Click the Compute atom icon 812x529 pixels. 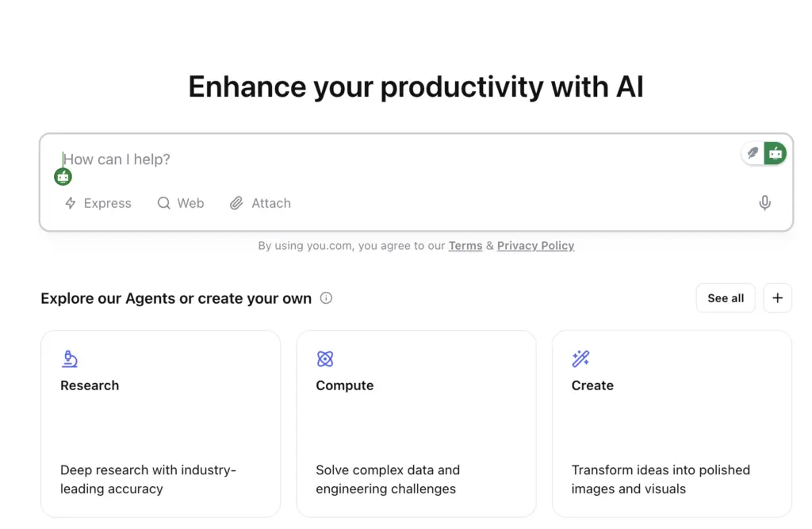tap(325, 359)
